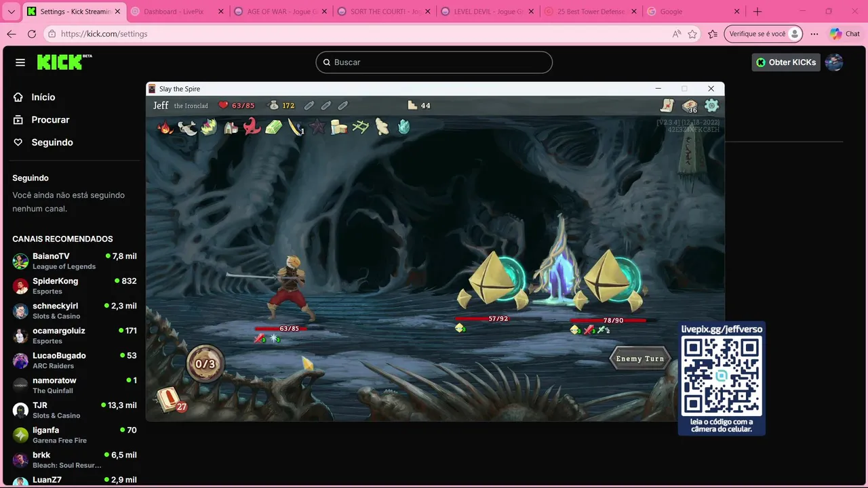This screenshot has height=488, width=868.
Task: Open the browser tab actions dropdown
Action: [11, 12]
